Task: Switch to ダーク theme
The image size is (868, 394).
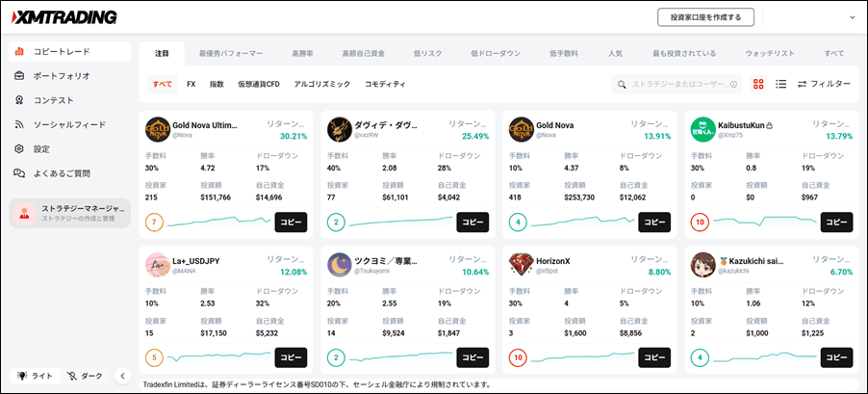Action: coord(86,376)
